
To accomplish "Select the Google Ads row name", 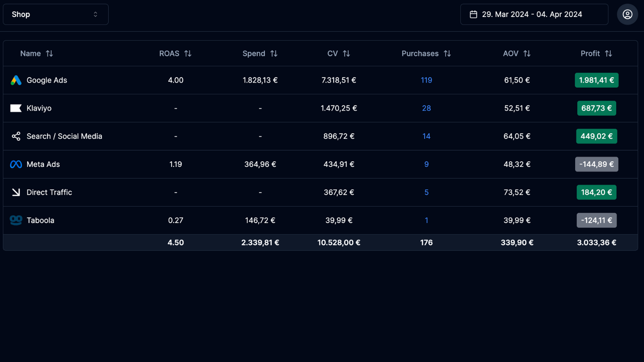I will tap(47, 80).
